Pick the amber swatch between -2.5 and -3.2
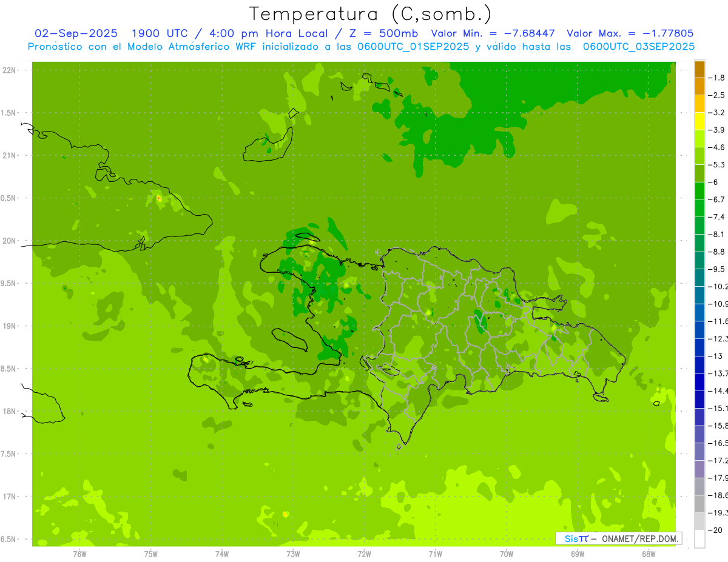728x562 pixels. click(699, 104)
